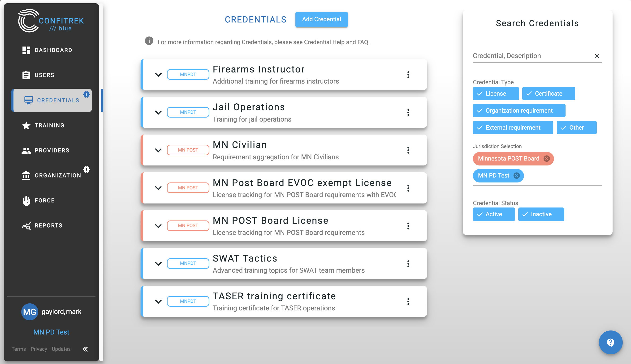Remove Minnesota POST Board jurisdiction chip
This screenshot has height=364, width=631.
tap(547, 158)
